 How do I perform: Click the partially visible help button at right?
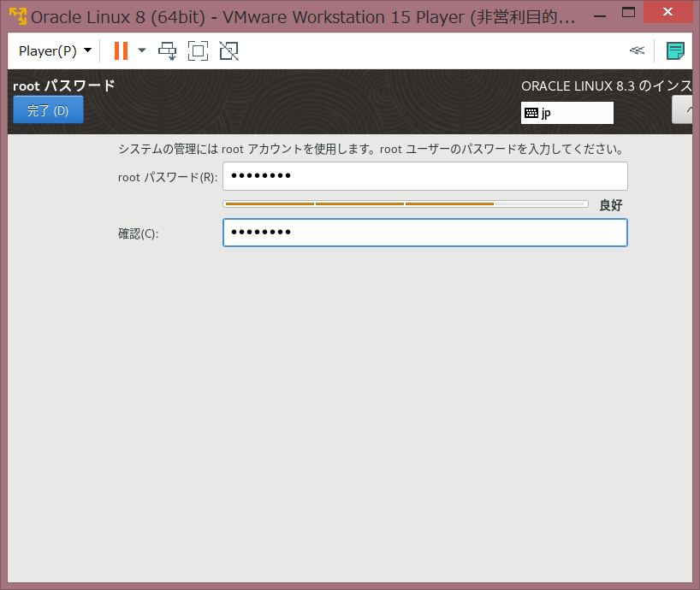[682, 110]
